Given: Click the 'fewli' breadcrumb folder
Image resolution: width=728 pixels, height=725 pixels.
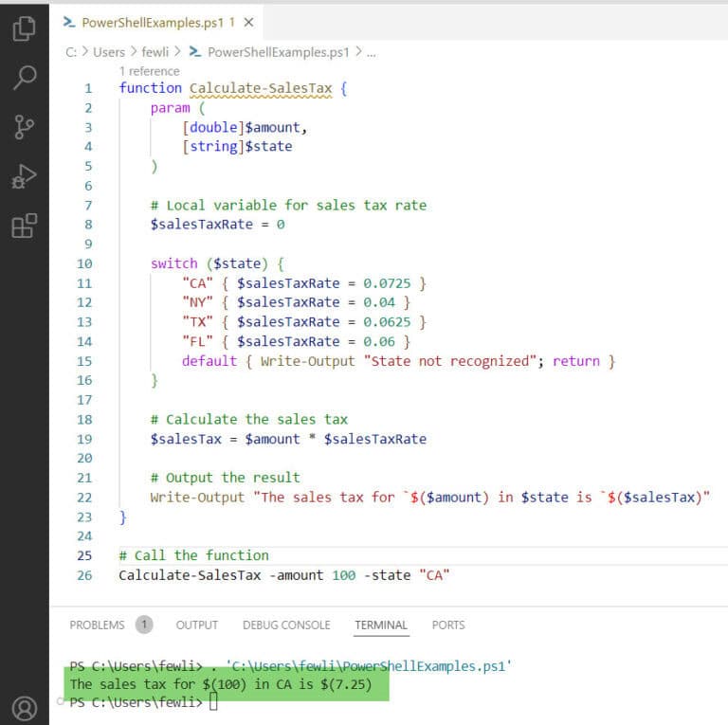Looking at the screenshot, I should coord(155,52).
